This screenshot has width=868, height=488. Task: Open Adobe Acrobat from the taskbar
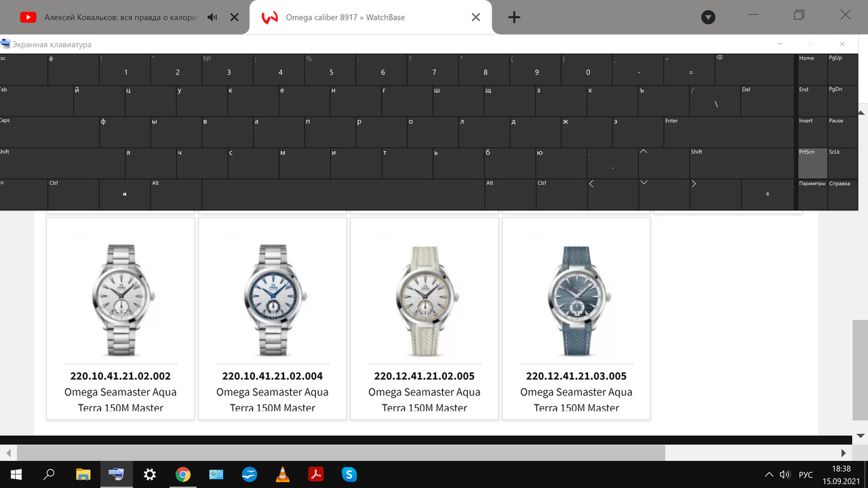[x=316, y=474]
